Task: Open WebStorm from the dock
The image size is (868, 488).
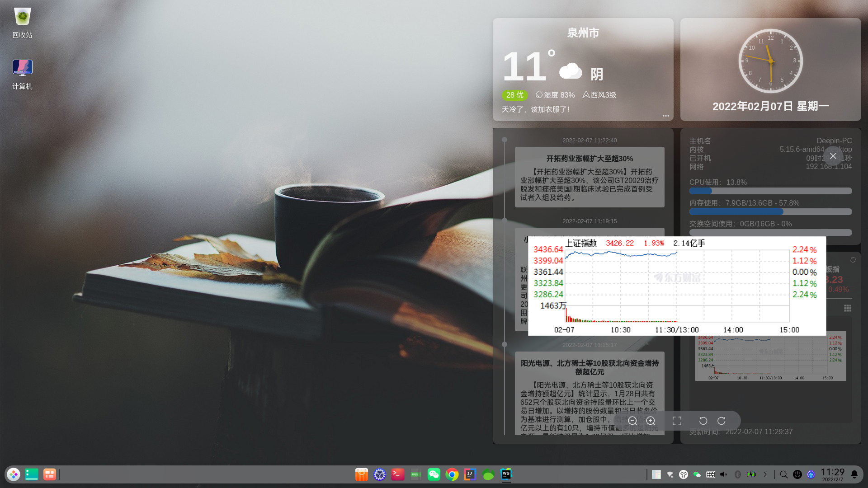Action: [506, 474]
